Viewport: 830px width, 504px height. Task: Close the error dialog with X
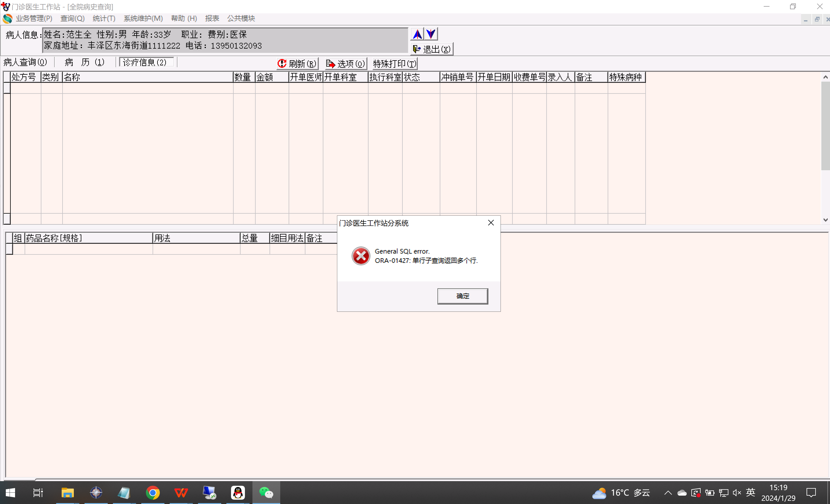(x=491, y=223)
